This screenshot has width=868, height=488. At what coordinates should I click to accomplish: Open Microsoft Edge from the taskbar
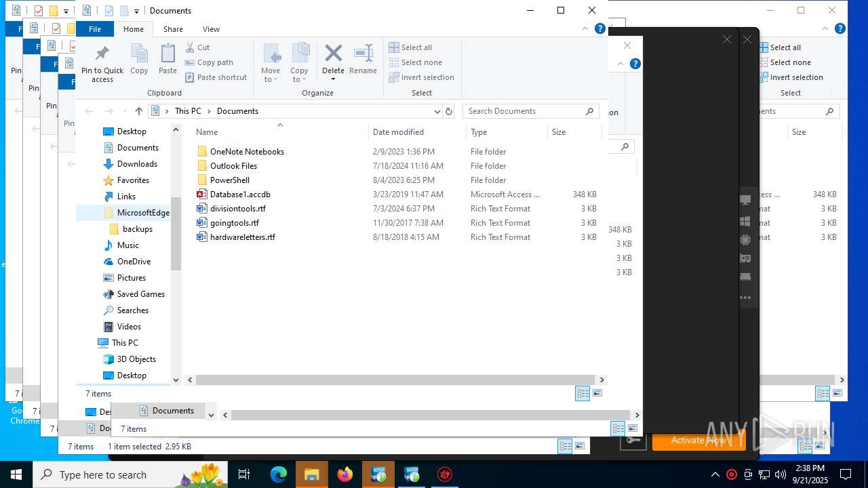point(279,474)
